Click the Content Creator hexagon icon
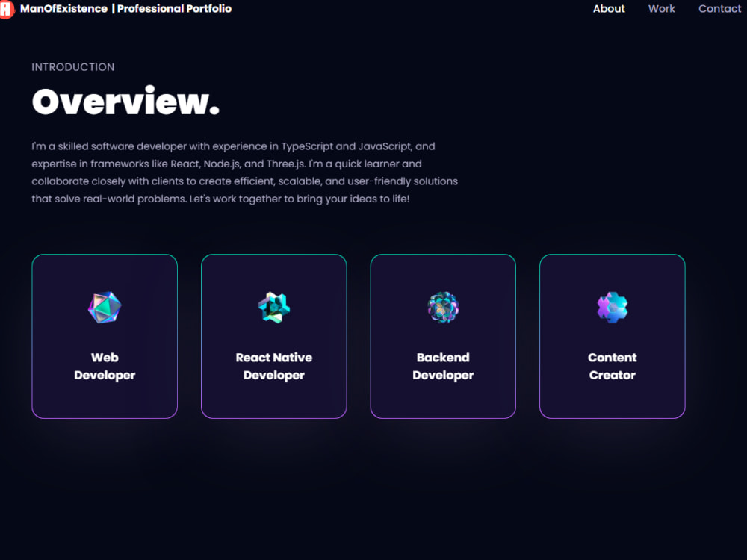This screenshot has width=747, height=560. (x=613, y=308)
